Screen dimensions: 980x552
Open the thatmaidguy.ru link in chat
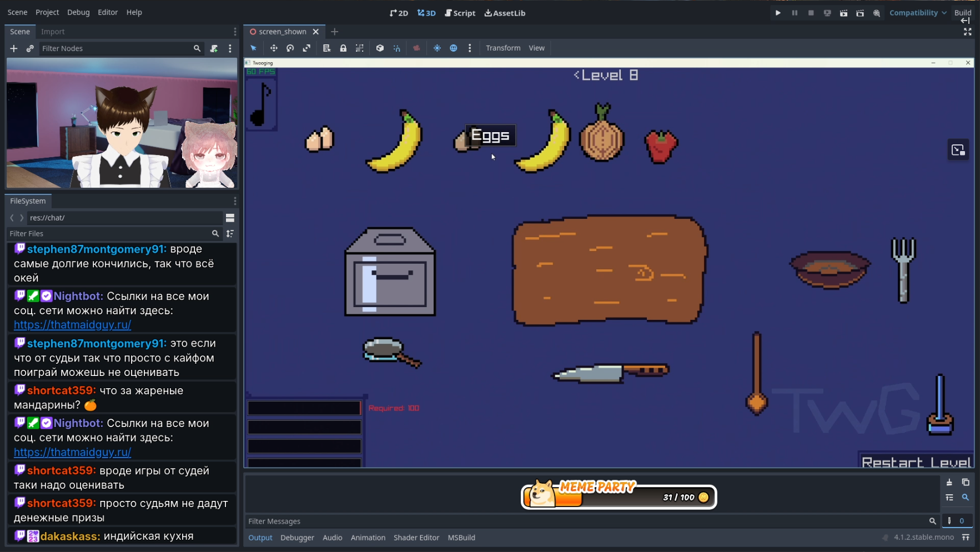coord(72,325)
